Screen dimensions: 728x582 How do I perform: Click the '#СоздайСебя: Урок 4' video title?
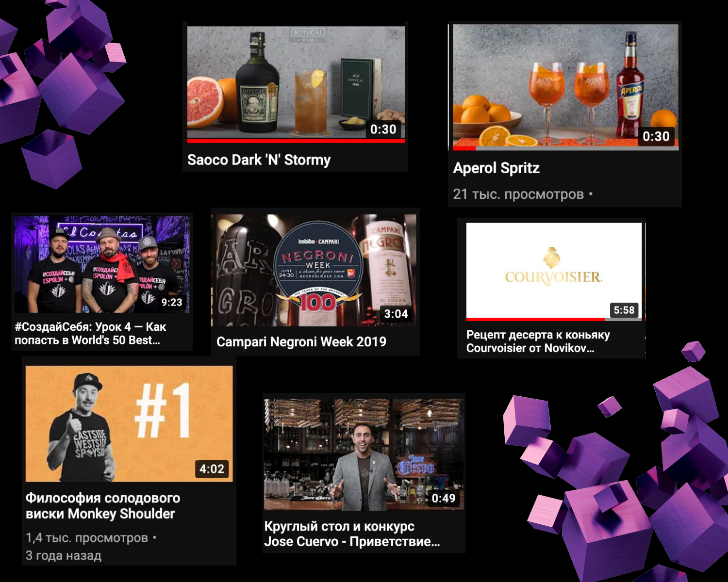click(90, 334)
